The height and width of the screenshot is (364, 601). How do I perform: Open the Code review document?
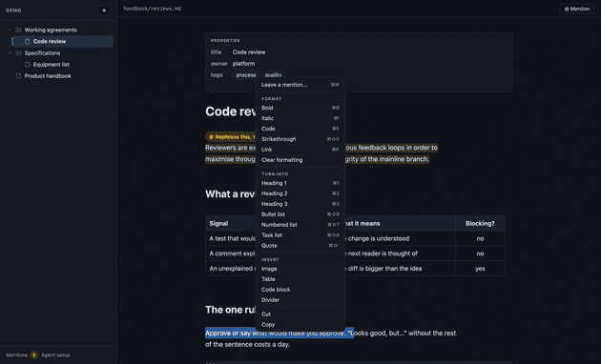[x=63, y=41]
